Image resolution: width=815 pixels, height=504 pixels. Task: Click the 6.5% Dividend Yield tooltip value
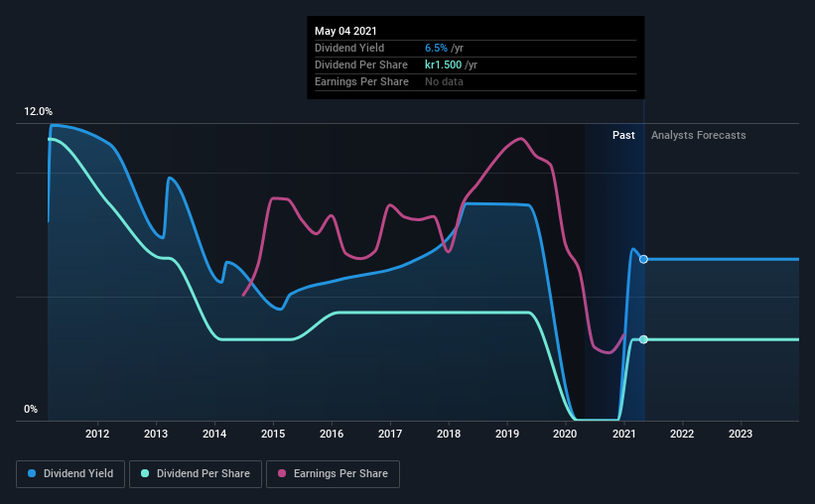[x=436, y=48]
